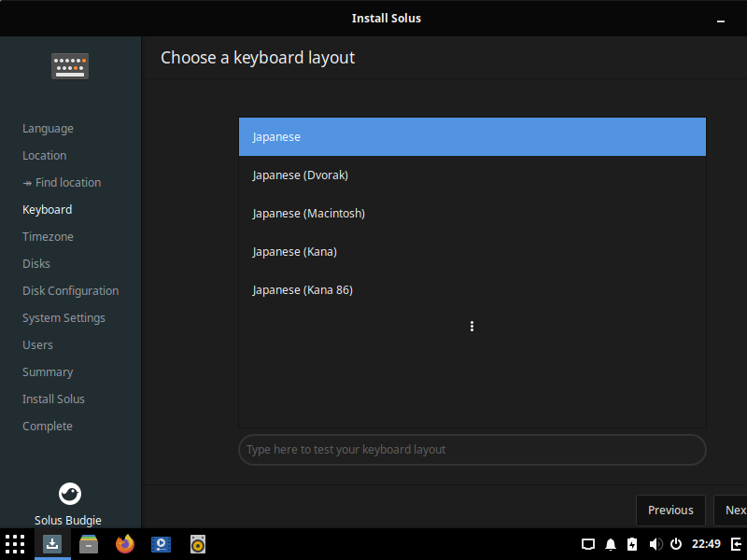This screenshot has height=560, width=747.
Task: Open the Find location step
Action: [62, 183]
